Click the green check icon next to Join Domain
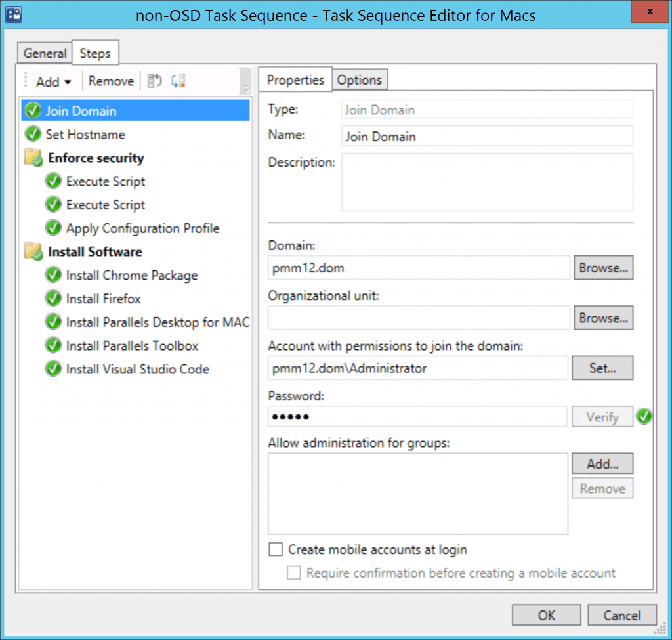Viewport: 672px width, 640px height. (33, 110)
